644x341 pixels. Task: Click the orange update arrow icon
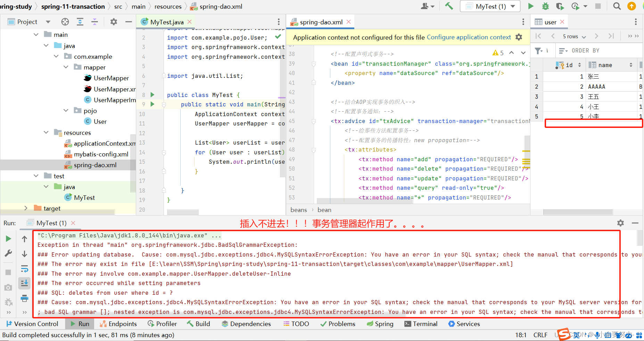pyautogui.click(x=631, y=6)
